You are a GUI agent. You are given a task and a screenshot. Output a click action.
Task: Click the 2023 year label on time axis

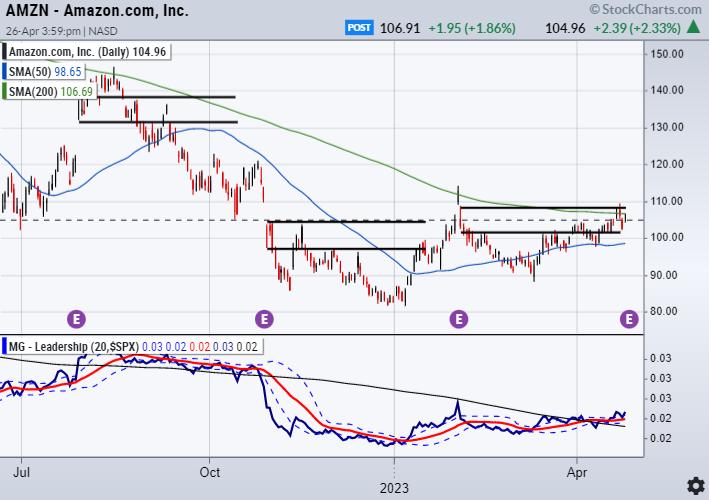tap(395, 486)
